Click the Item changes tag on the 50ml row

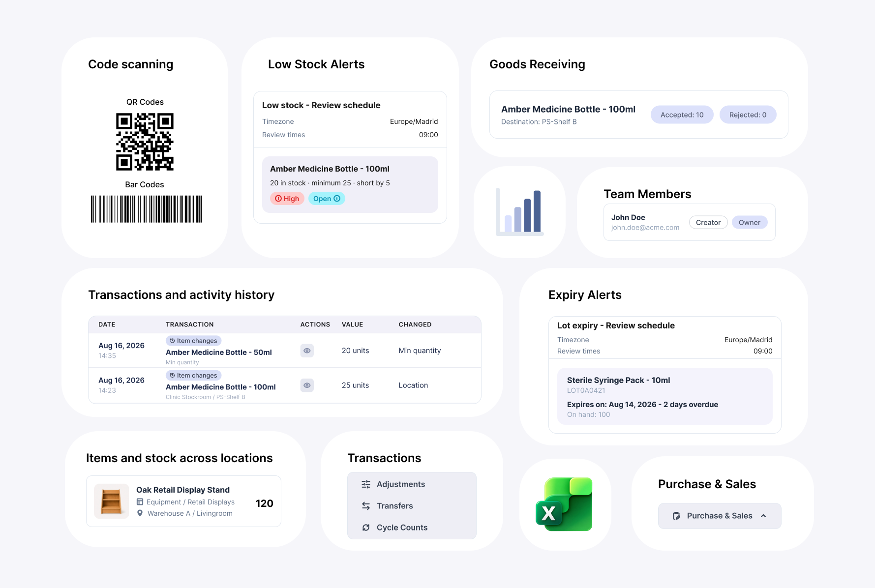[x=194, y=341]
